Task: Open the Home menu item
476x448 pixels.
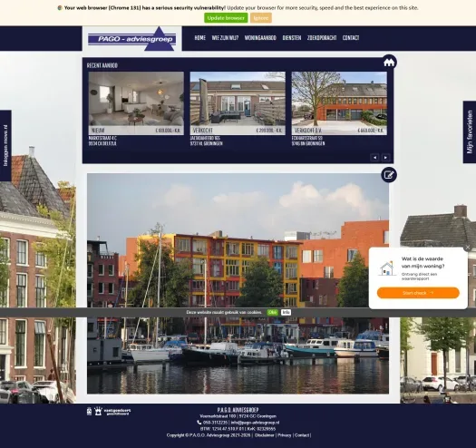Action: [200, 38]
